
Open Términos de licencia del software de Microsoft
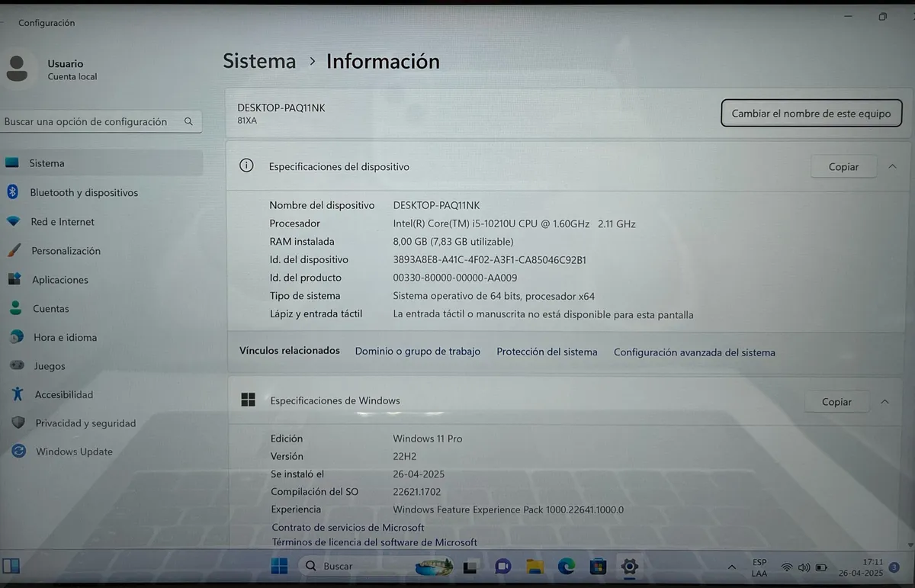click(x=374, y=542)
